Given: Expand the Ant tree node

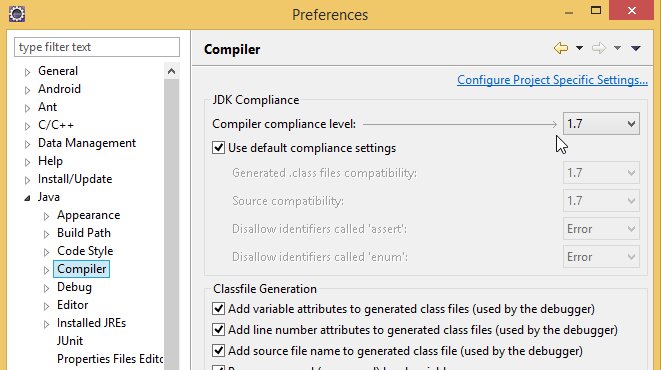Looking at the screenshot, I should click(x=27, y=108).
